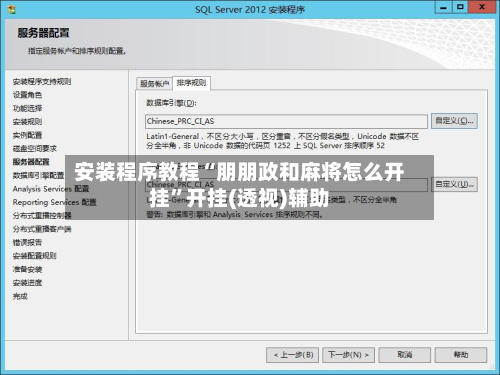Select Reporting Services 配置 step
This screenshot has width=500, height=375.
54,202
